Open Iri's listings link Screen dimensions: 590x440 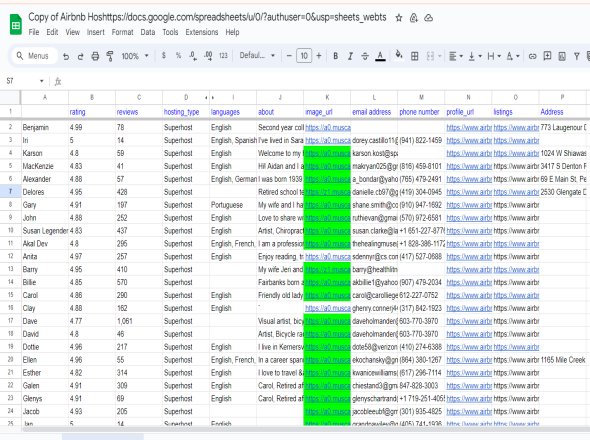pyautogui.click(x=516, y=140)
